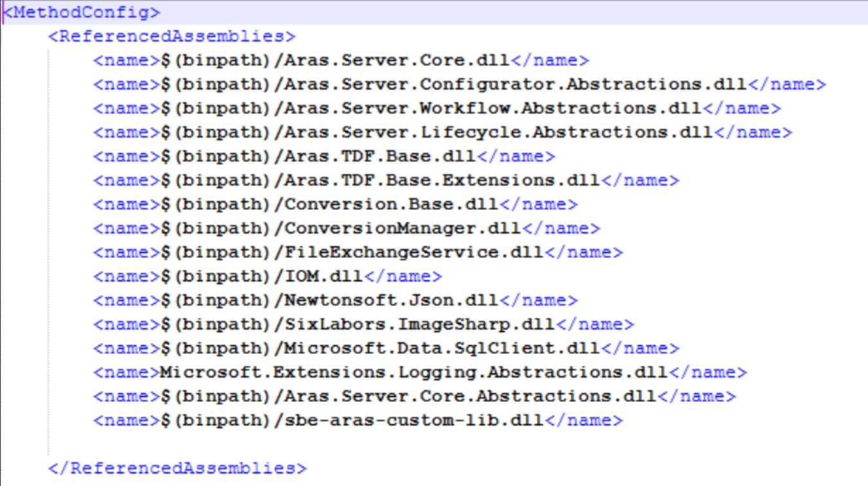Viewport: 868px width, 486px height.
Task: Place cursor on Aras.Server.Core.dll text
Action: click(396, 60)
